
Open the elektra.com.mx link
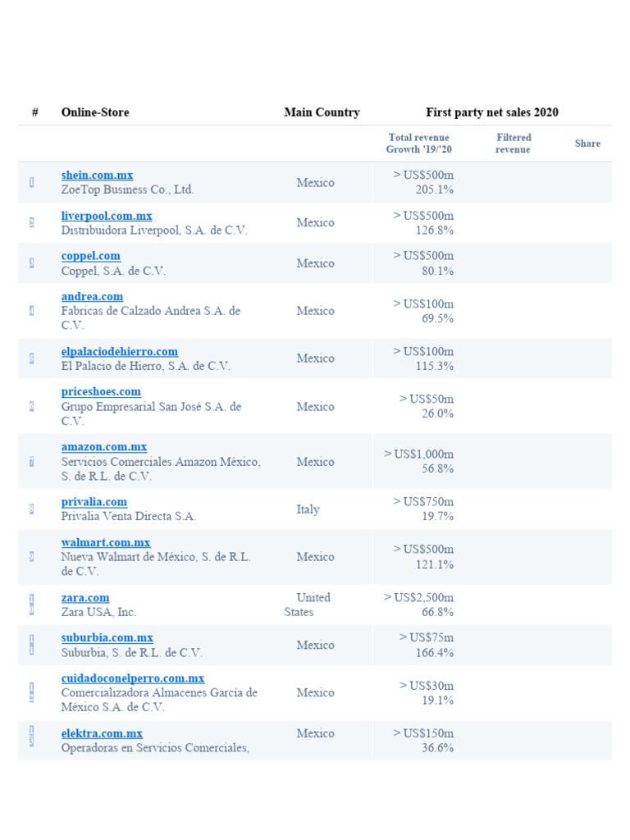[x=102, y=733]
